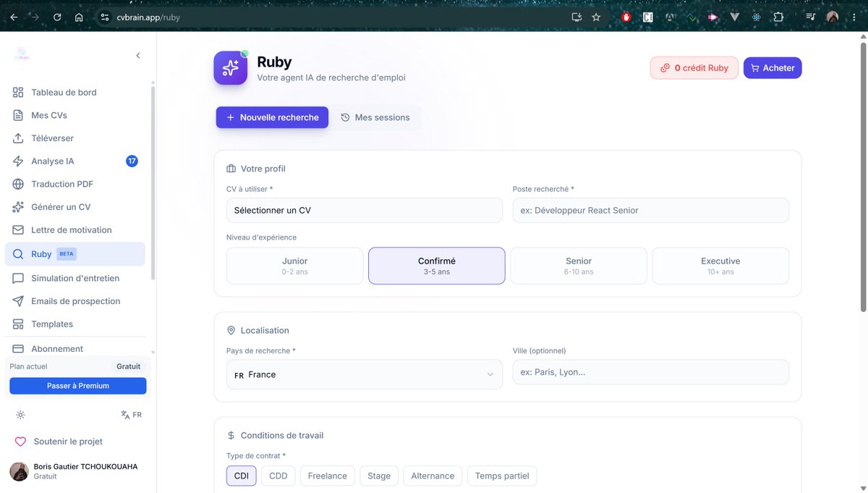Focus the Poste recherché input field
The height and width of the screenshot is (493, 868).
pos(651,211)
